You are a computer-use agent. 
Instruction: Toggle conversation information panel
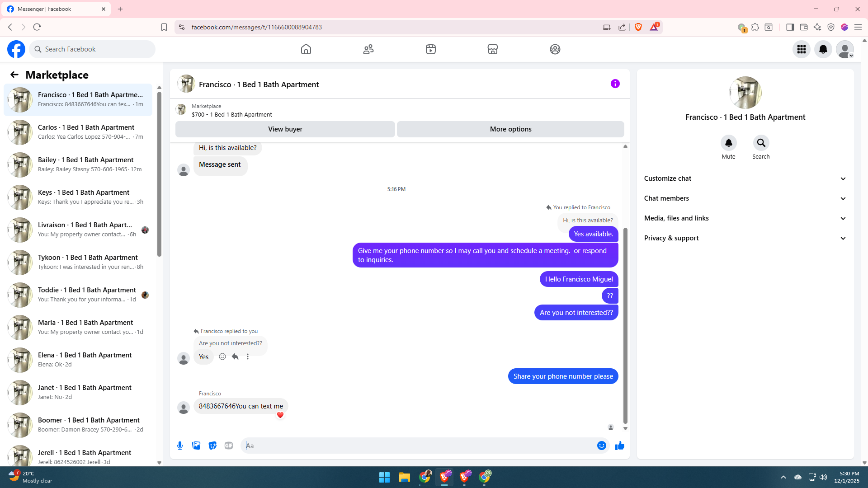(615, 84)
